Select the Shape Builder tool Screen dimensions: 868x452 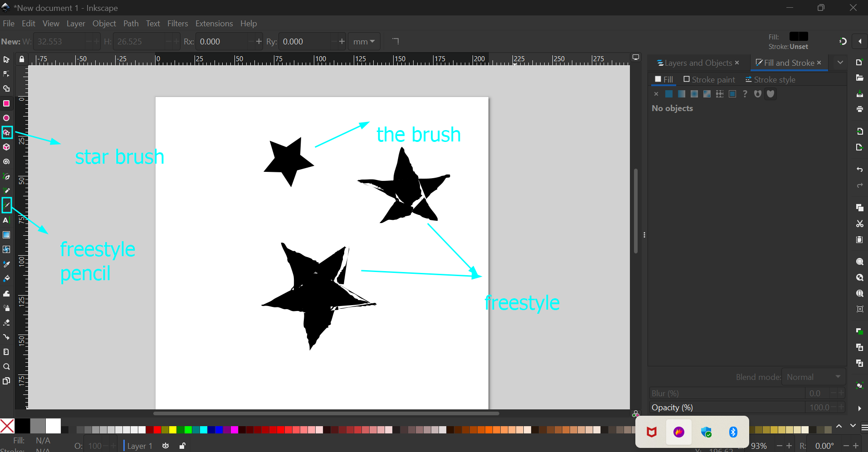click(6, 89)
